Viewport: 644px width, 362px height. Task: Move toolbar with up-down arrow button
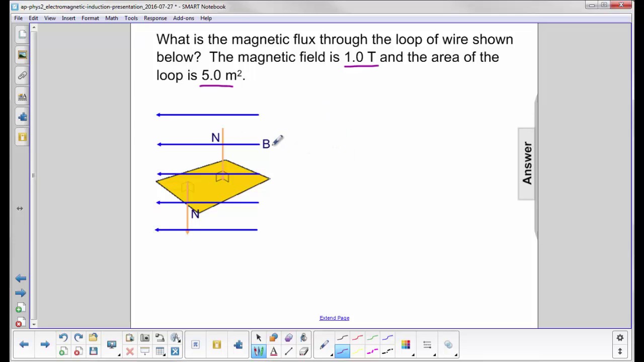pyautogui.click(x=620, y=351)
